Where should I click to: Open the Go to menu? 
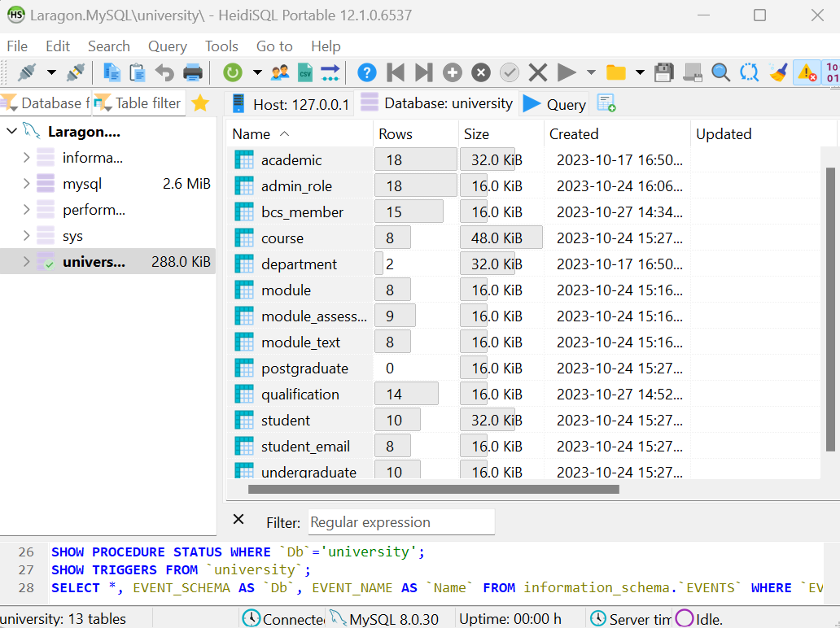(x=274, y=46)
